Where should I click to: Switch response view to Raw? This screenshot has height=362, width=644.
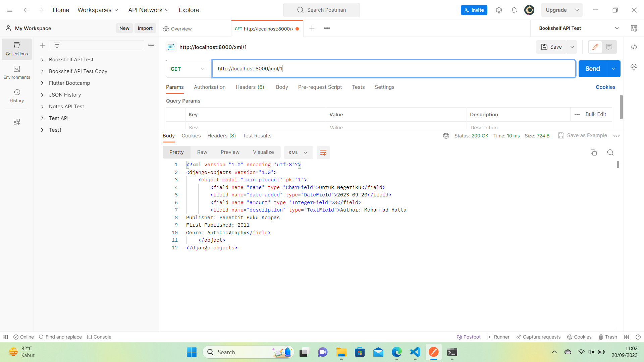pyautogui.click(x=202, y=152)
